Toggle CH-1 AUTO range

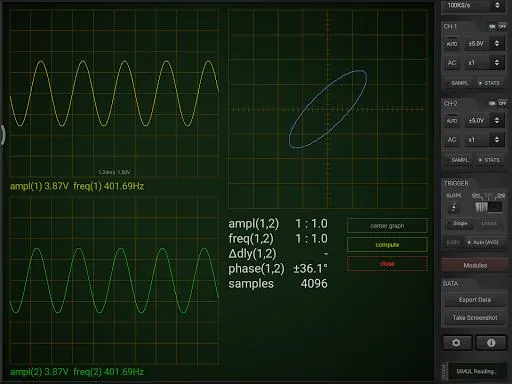point(452,44)
